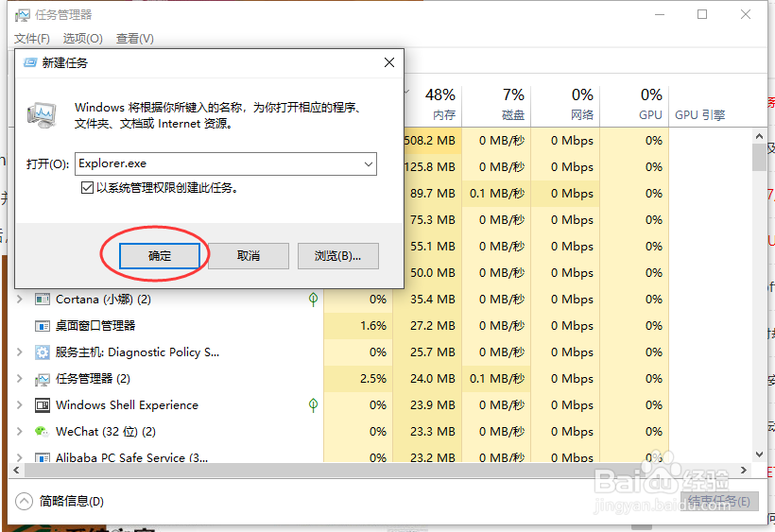Maximize the Task Manager window
The width and height of the screenshot is (775, 532).
coord(702,15)
